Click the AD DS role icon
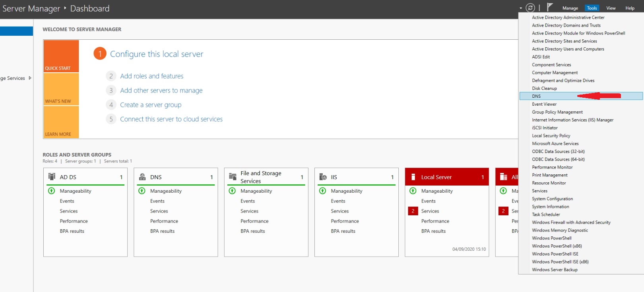This screenshot has width=644, height=292. coord(52,177)
